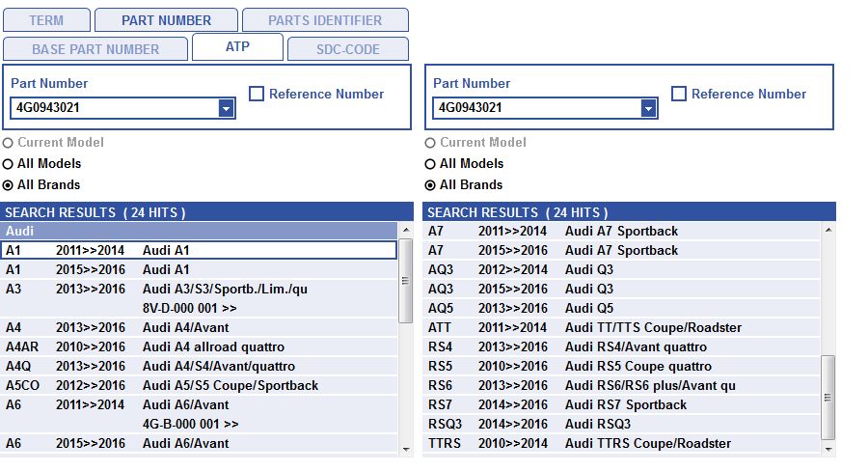Open the PART NUMBER tab
The image size is (868, 471).
coord(166,20)
